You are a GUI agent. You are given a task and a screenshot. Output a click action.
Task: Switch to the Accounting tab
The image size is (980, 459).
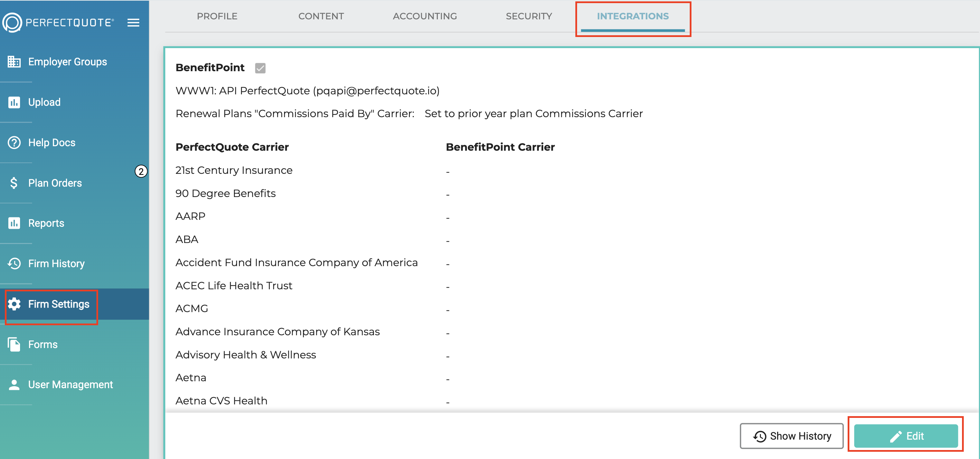pyautogui.click(x=425, y=16)
